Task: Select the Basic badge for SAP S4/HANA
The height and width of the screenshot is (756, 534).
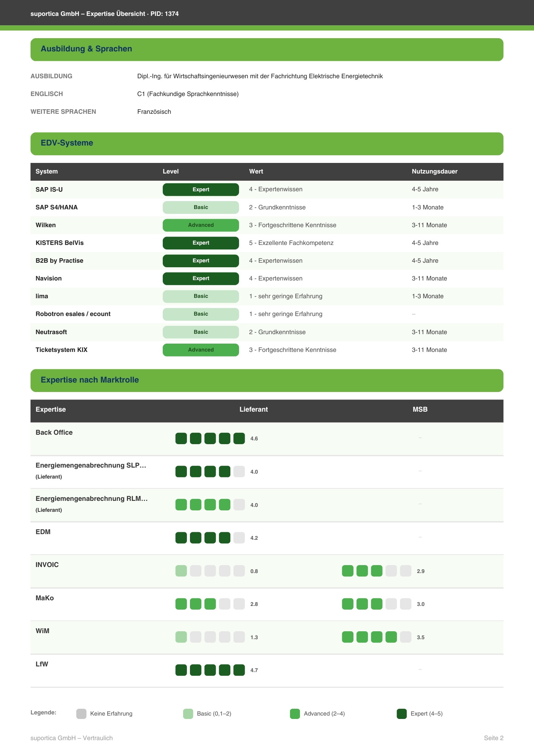Action: pos(201,207)
